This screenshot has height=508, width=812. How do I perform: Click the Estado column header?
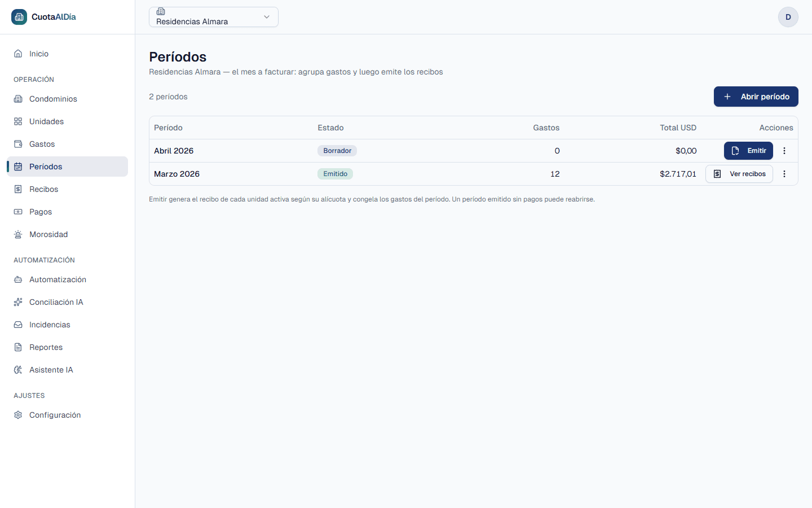[330, 128]
